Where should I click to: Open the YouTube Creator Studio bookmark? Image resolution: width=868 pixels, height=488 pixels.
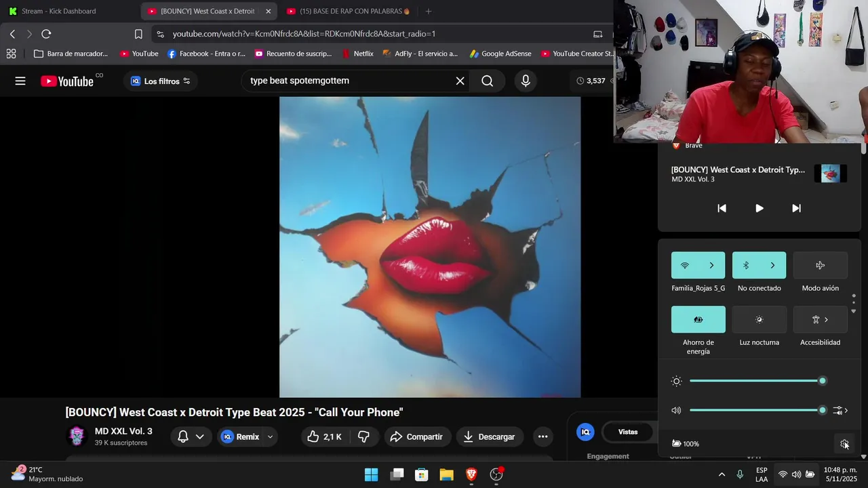(x=577, y=54)
